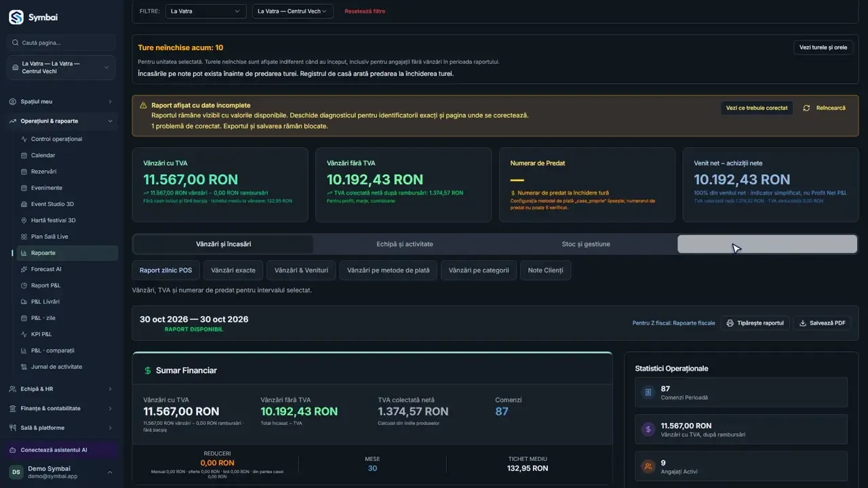Image resolution: width=868 pixels, height=488 pixels.
Task: Click Salvează PDF button
Action: [x=823, y=323]
